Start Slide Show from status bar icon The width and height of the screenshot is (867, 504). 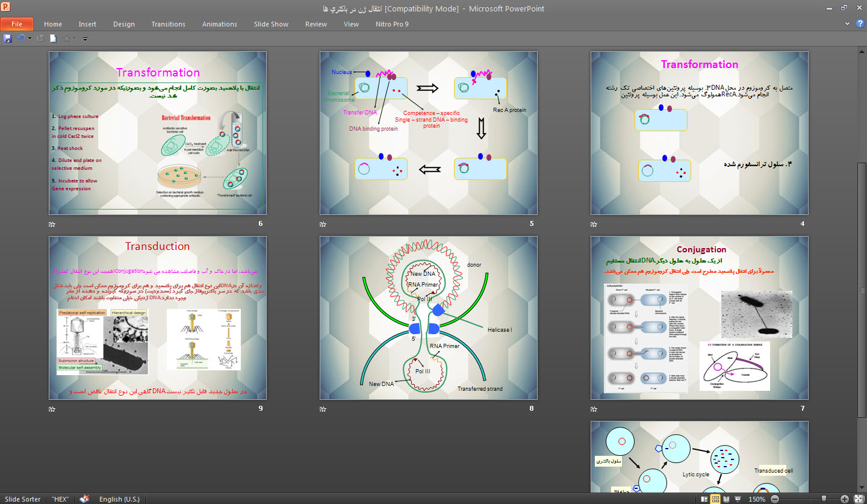click(739, 499)
